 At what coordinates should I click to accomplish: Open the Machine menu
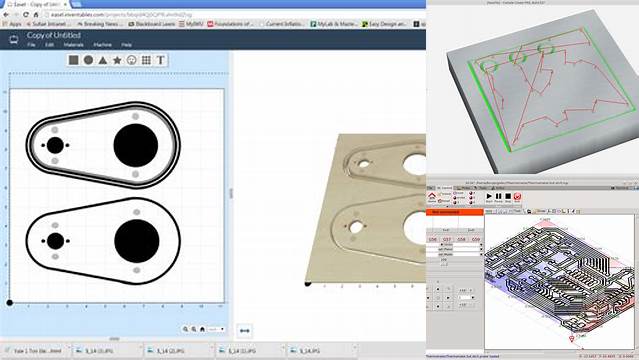click(x=103, y=45)
